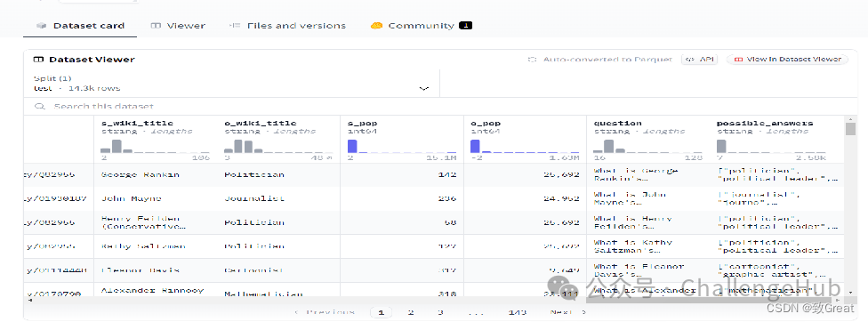This screenshot has width=868, height=322.
Task: Click the Dataset Viewer header icon
Action: (38, 60)
